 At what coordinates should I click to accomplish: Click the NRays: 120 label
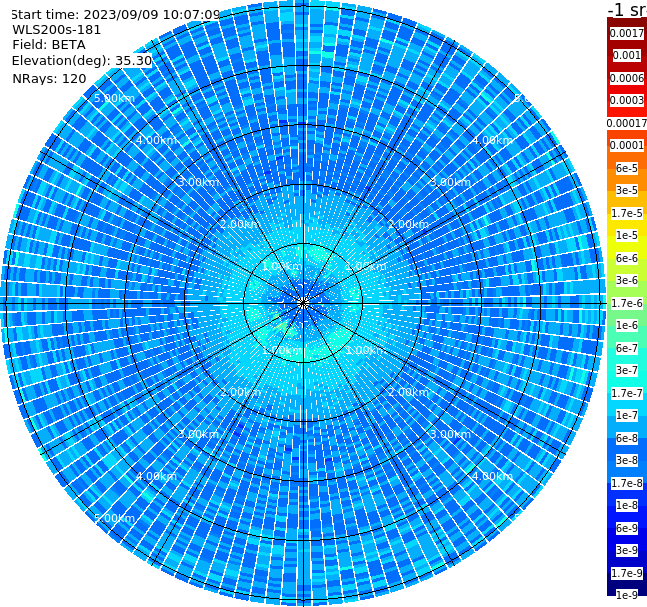coord(49,78)
